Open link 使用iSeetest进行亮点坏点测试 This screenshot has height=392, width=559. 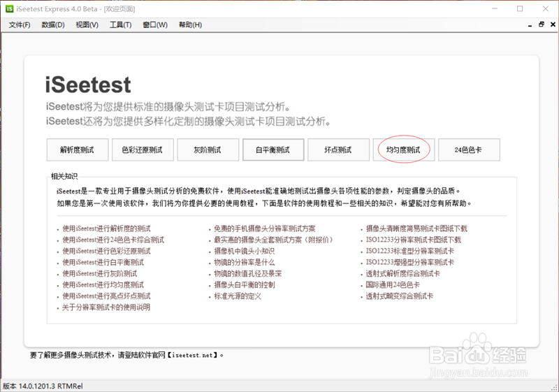pyautogui.click(x=106, y=296)
